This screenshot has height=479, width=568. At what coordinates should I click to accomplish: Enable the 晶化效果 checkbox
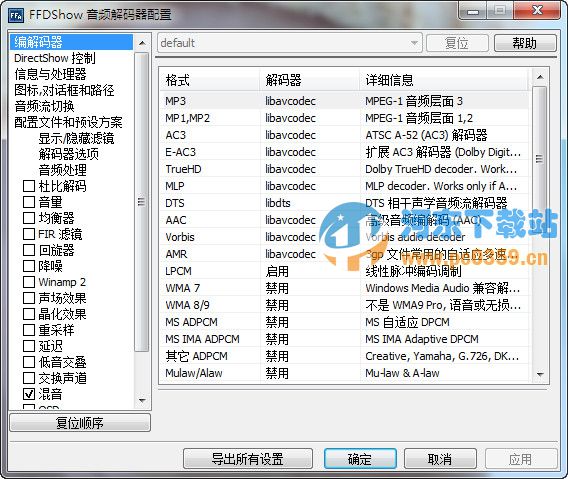coord(29,314)
